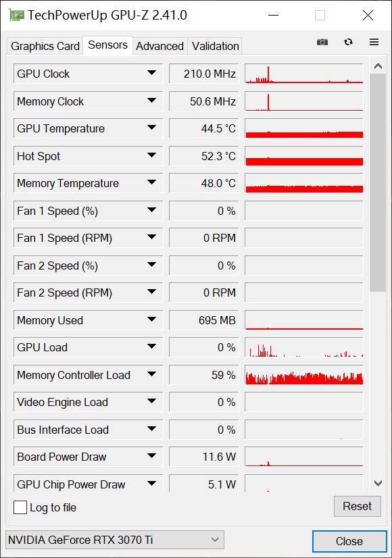Open the GPU Clock sensor dropdown
The image size is (392, 558).
pos(152,74)
